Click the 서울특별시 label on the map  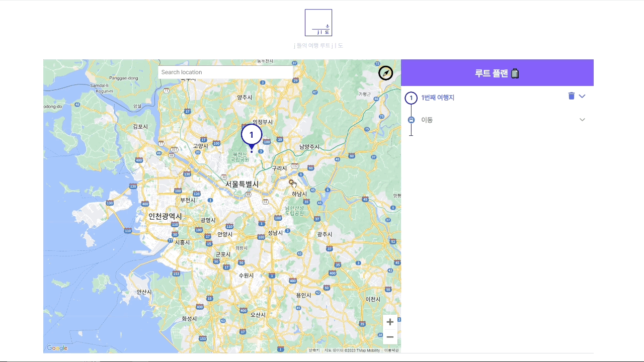(242, 185)
